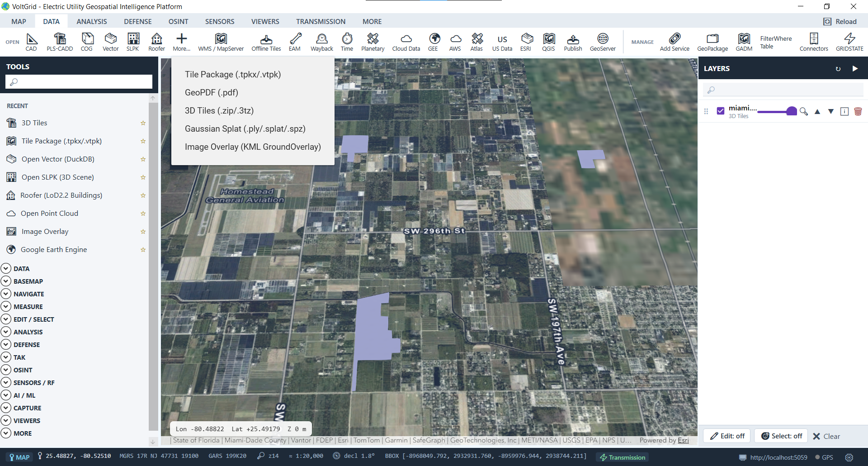Open the ESRI tool
Screen dimensions: 868x466
click(526, 42)
